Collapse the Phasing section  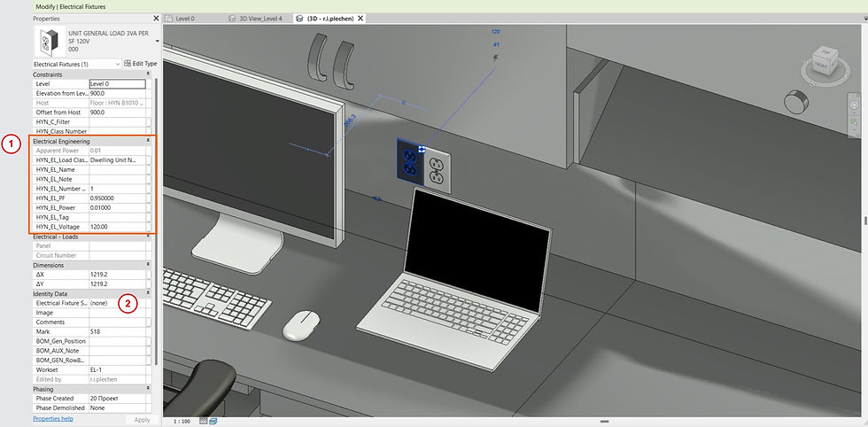tap(148, 389)
